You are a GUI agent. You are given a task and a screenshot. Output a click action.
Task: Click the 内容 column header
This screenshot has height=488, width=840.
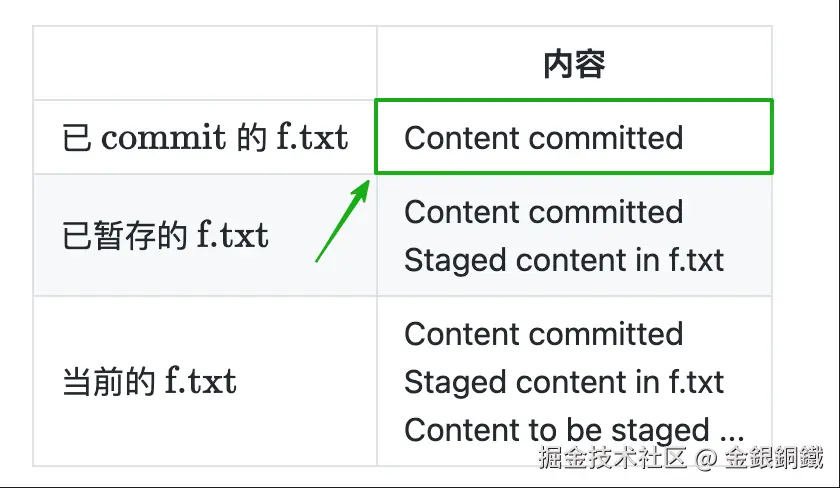pos(574,64)
